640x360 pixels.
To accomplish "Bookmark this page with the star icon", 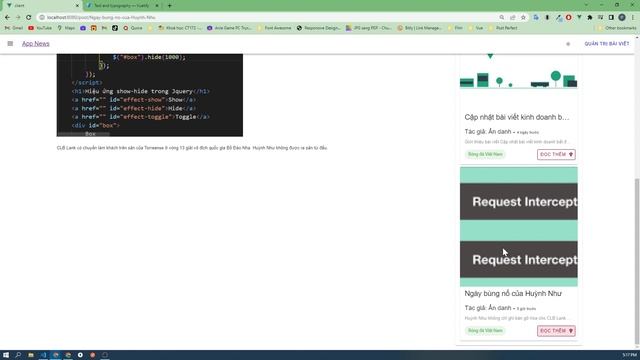I will (523, 18).
